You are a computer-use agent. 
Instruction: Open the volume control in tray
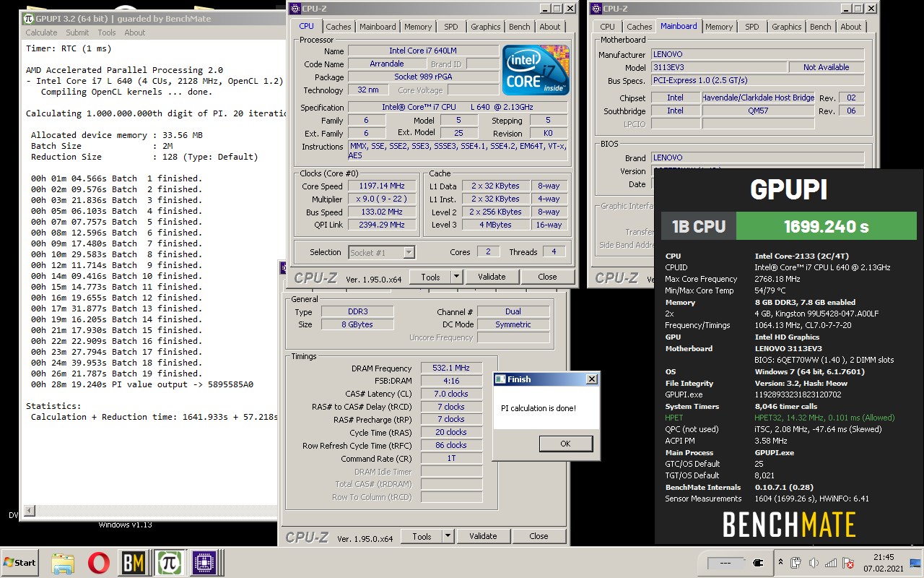(814, 563)
